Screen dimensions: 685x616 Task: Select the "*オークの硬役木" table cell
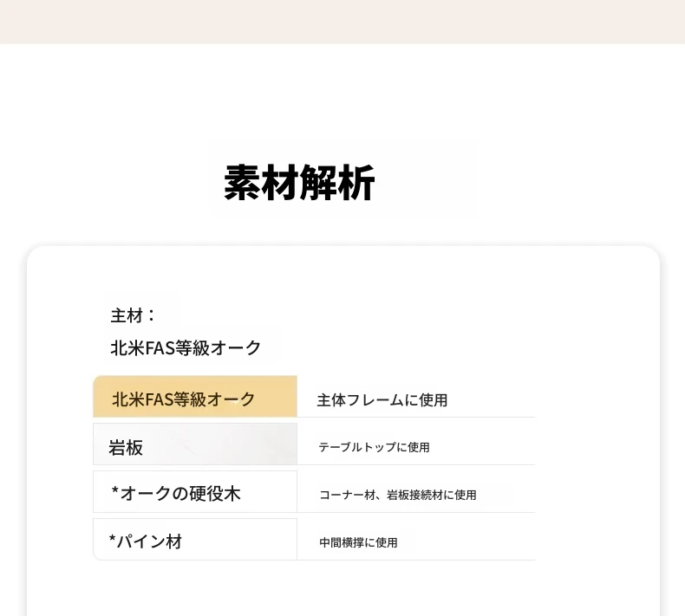[x=194, y=492]
